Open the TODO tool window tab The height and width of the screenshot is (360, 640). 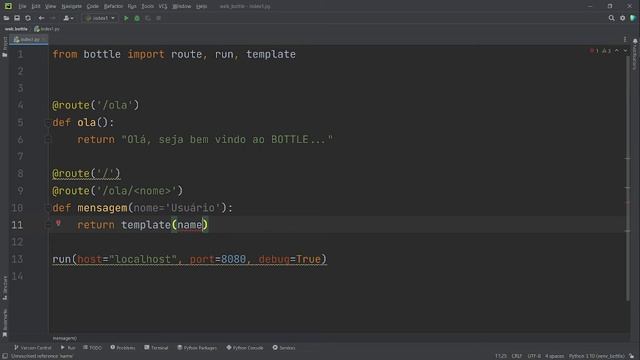click(93, 348)
